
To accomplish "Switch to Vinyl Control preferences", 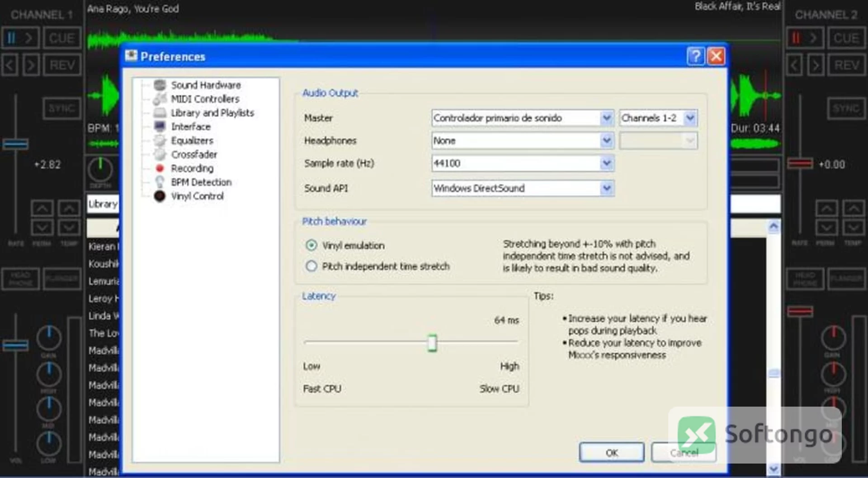I will (197, 196).
